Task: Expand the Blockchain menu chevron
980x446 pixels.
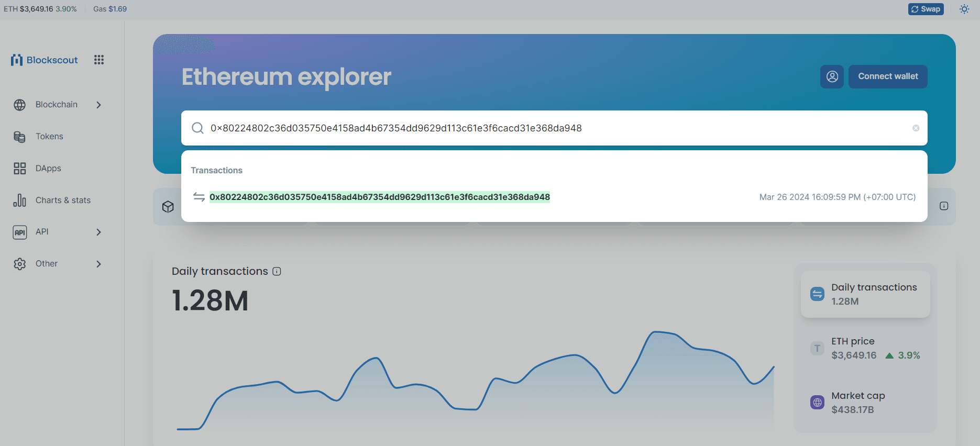Action: (98, 105)
